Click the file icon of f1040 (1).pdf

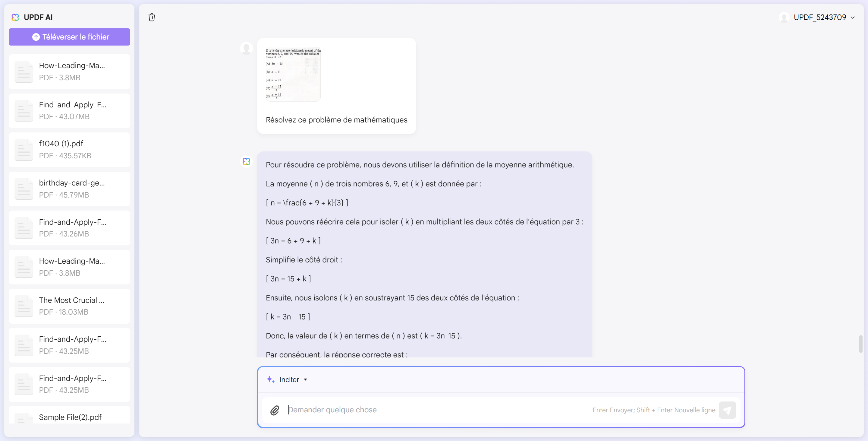click(x=24, y=150)
